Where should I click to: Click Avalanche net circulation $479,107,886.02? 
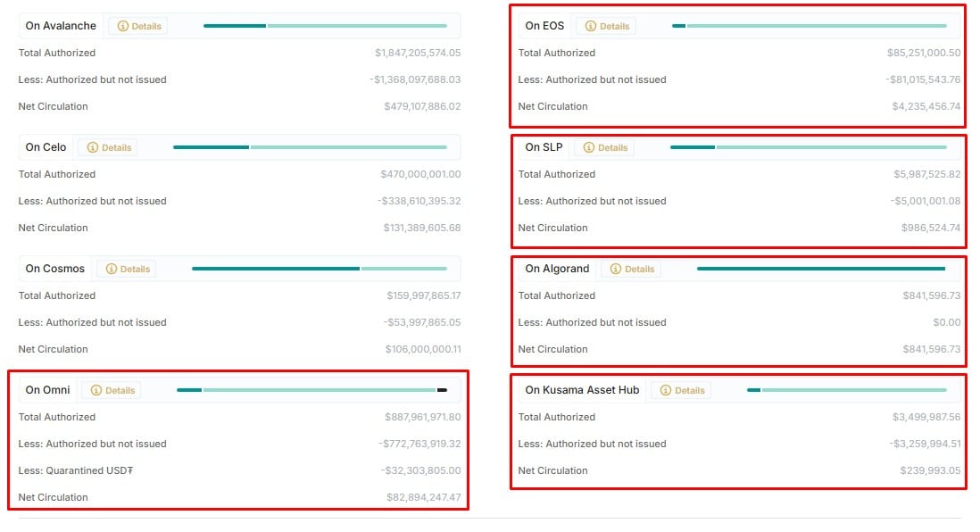point(422,107)
